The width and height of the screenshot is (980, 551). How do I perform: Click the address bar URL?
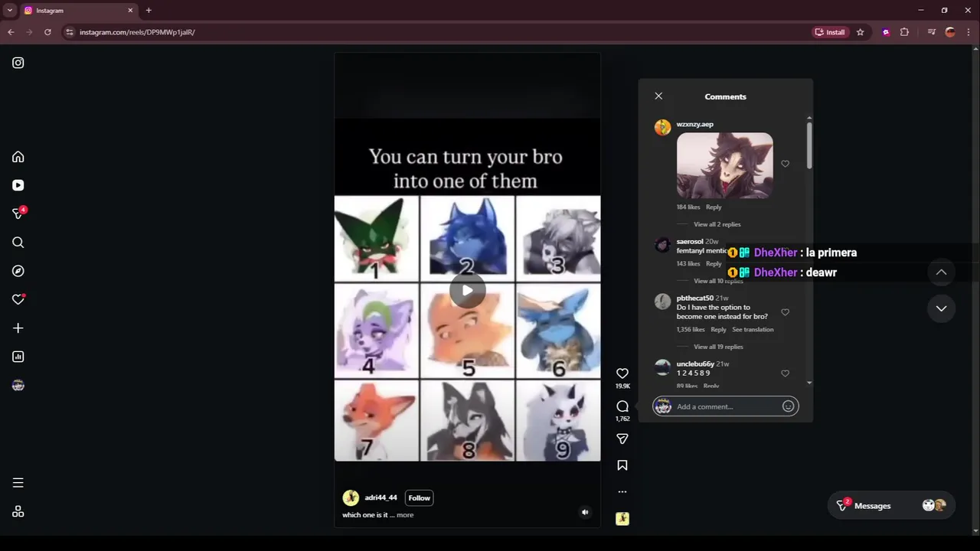[137, 32]
